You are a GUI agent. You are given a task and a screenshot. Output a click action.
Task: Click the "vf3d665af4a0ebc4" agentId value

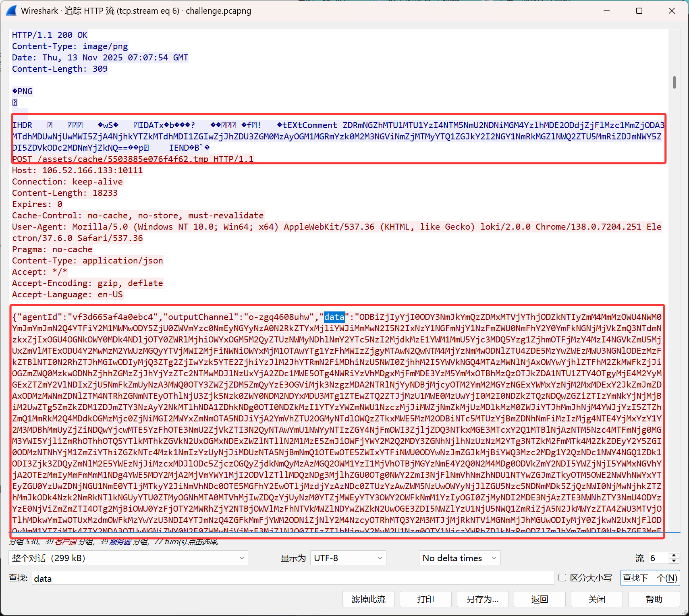click(113, 317)
